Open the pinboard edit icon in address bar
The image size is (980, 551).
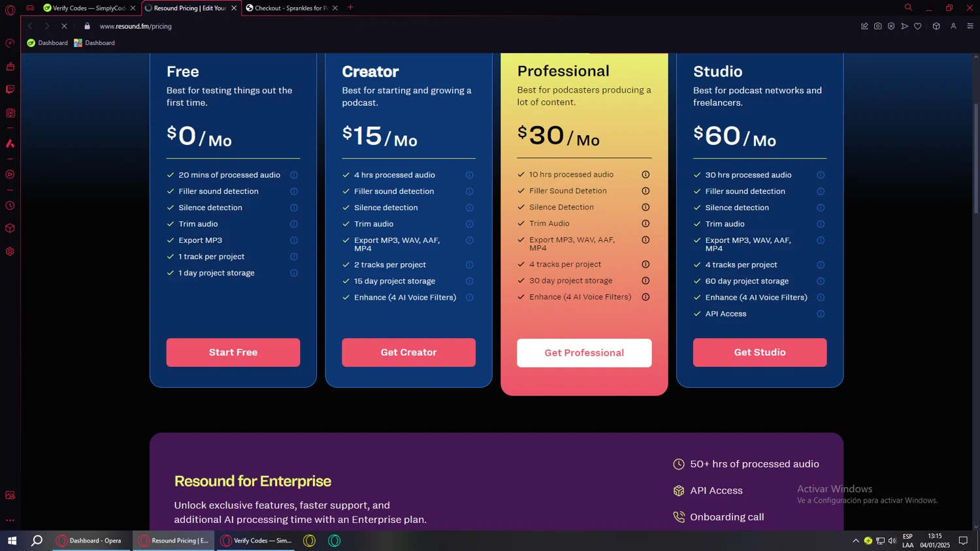(x=864, y=26)
